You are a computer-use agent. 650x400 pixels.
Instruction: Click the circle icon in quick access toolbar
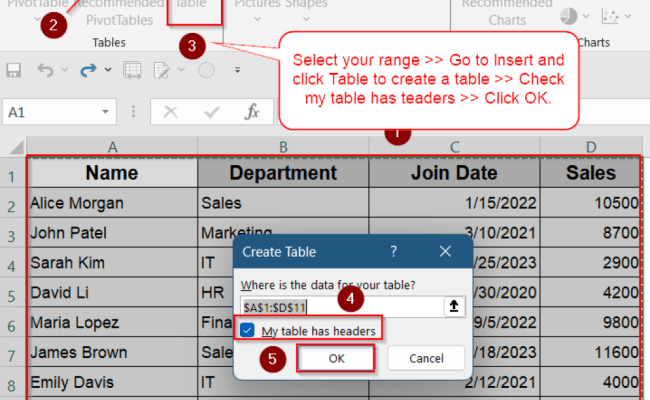206,70
